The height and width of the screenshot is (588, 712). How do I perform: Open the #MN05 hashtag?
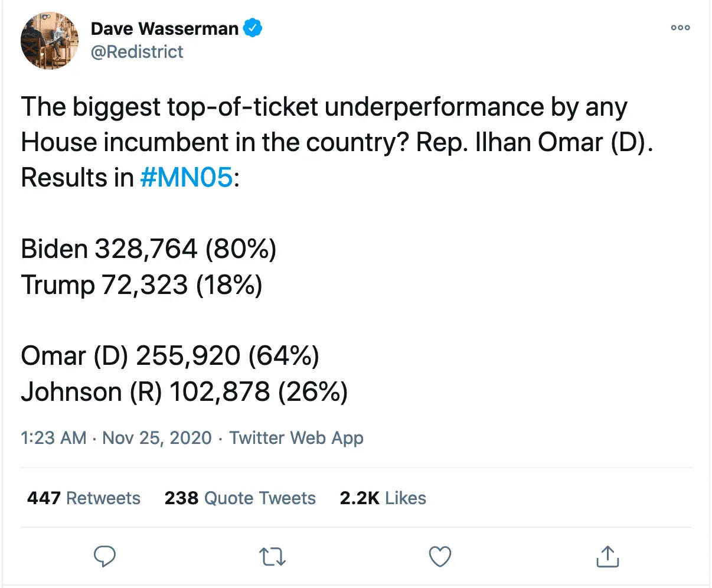click(187, 178)
